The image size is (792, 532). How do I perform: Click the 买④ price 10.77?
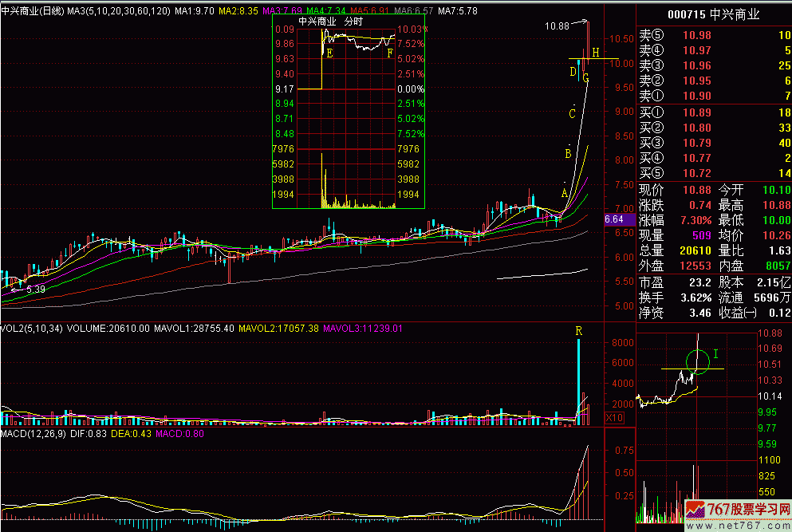[696, 158]
